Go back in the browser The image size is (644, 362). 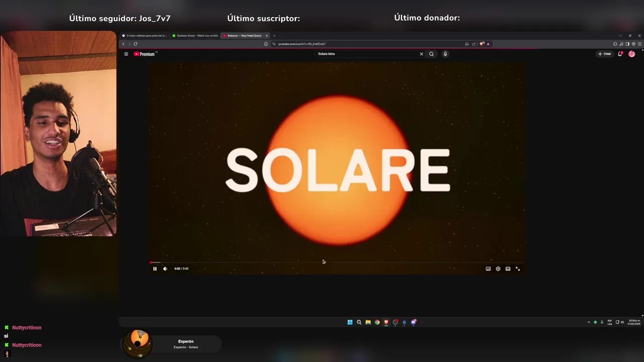point(123,44)
